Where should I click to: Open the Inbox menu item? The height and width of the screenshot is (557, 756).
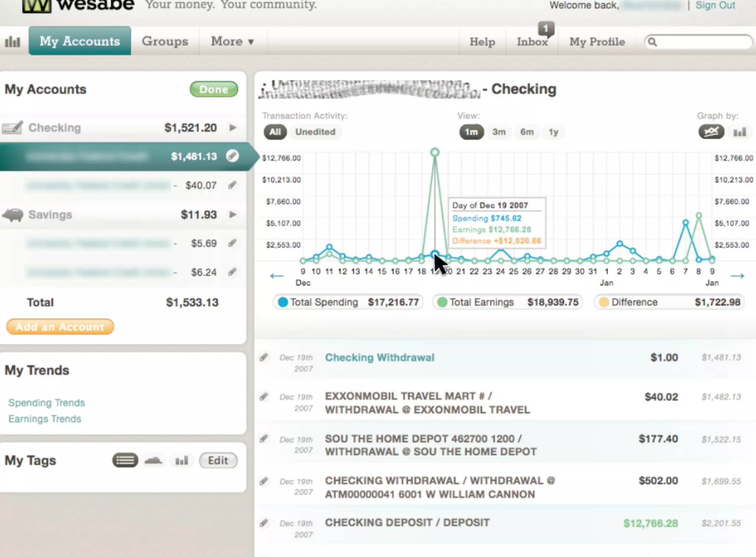(x=532, y=42)
